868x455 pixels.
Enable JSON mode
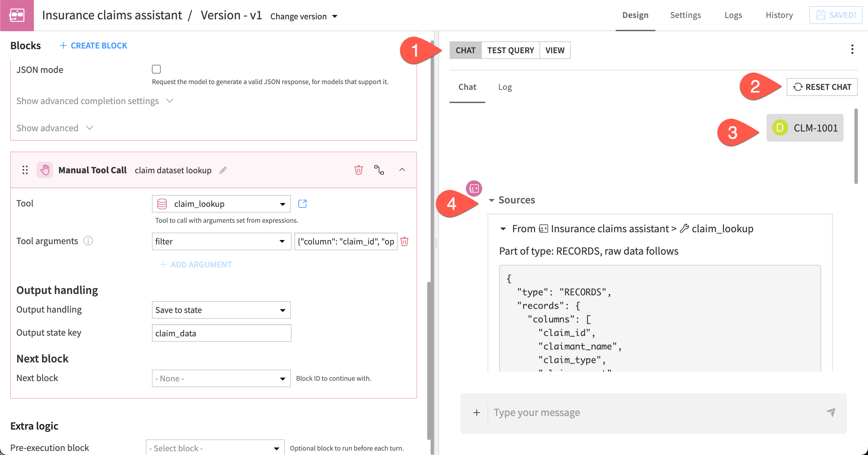(x=156, y=69)
